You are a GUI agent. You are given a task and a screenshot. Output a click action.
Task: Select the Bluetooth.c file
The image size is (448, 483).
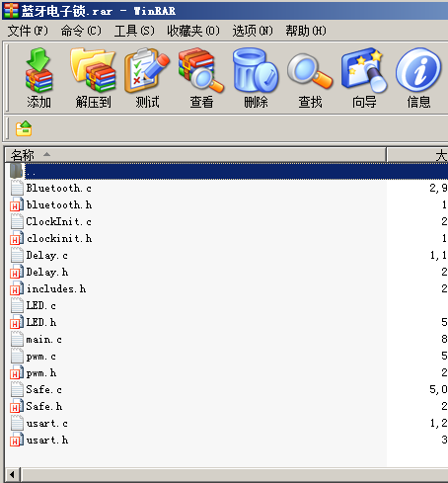tap(58, 188)
